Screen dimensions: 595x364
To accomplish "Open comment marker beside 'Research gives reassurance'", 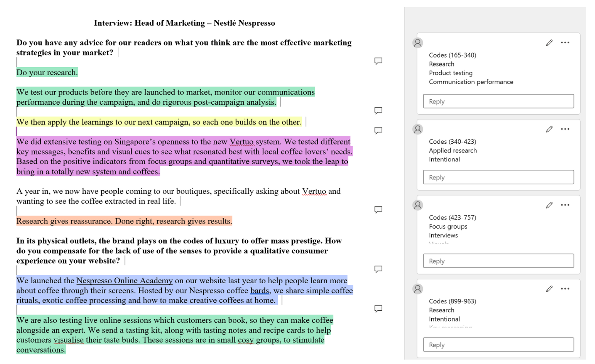I will pos(378,210).
